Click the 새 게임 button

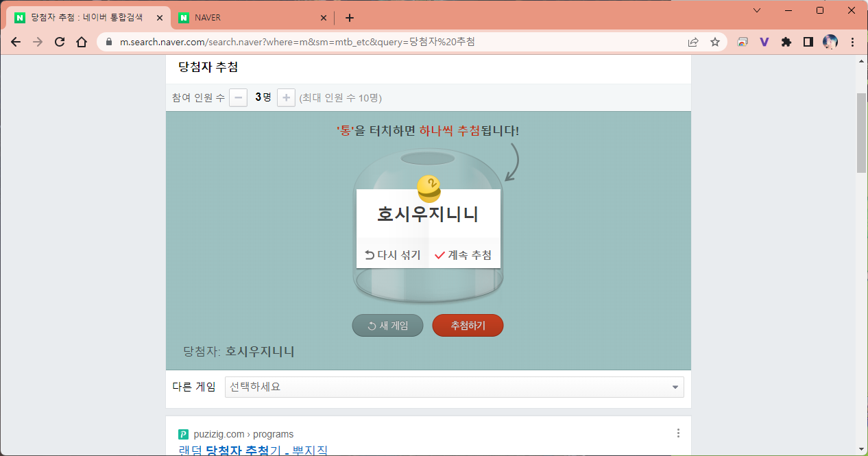click(x=387, y=326)
